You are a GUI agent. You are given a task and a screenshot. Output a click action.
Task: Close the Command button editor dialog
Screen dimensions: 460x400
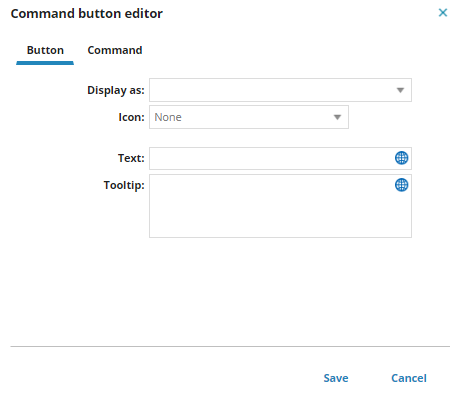[443, 13]
